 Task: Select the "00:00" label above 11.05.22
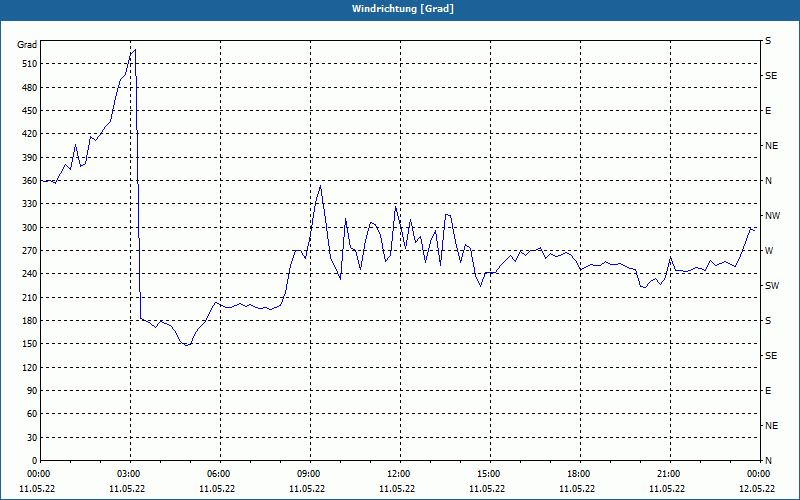[x=39, y=474]
